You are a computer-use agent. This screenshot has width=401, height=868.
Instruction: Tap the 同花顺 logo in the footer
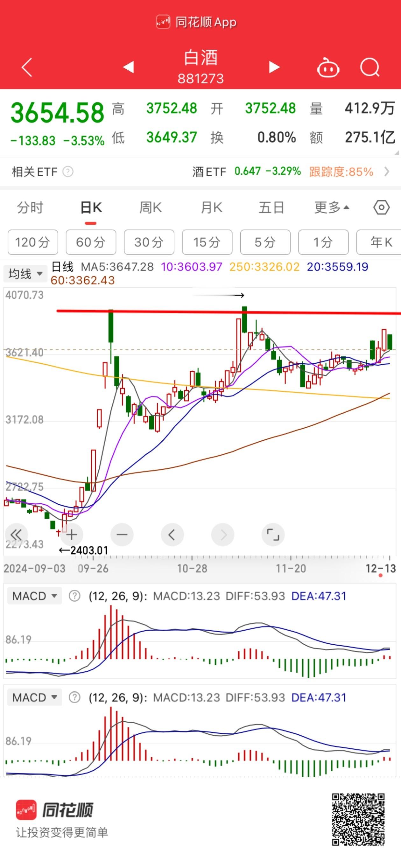pos(55,809)
